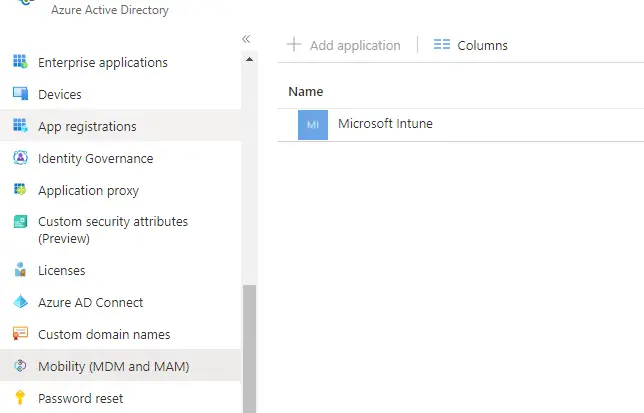Click the Azure Active Directory title

(x=110, y=9)
